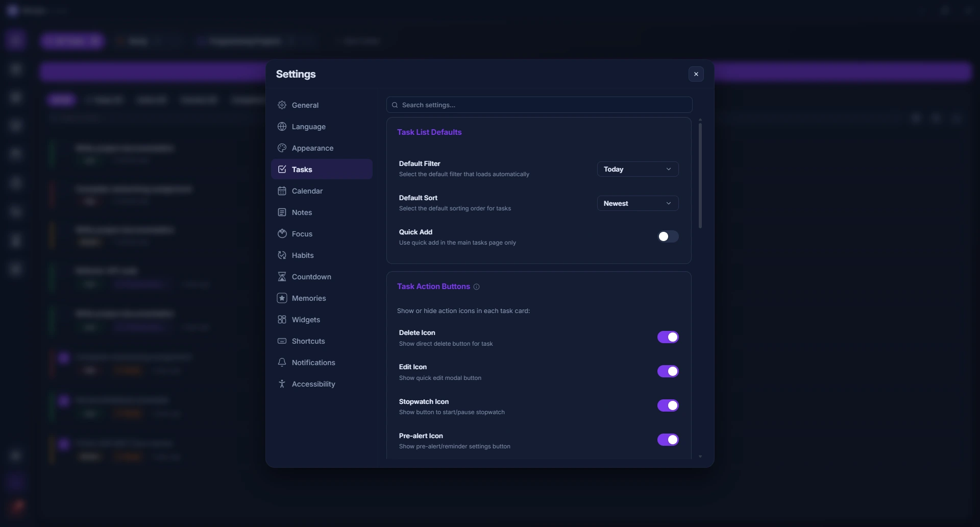Open Accessibility settings section
Image resolution: width=980 pixels, height=527 pixels.
[322, 384]
